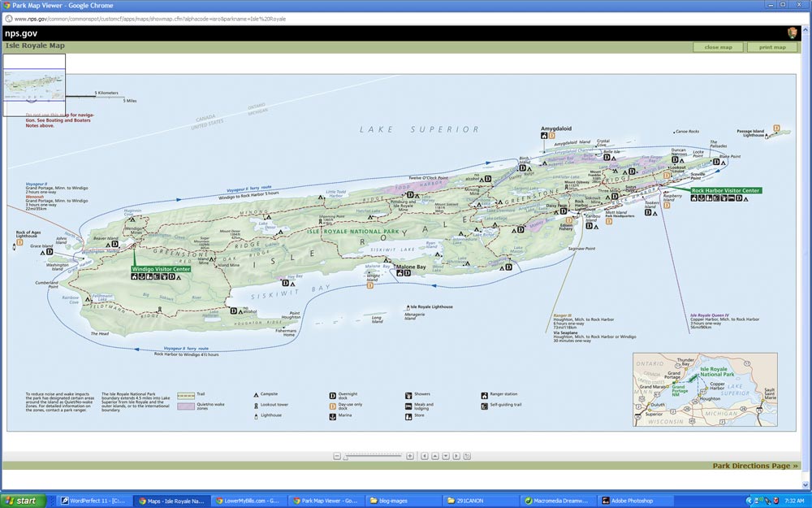Click the Rock Harbor Visitor Center label
The height and width of the screenshot is (508, 812).
coord(725,190)
